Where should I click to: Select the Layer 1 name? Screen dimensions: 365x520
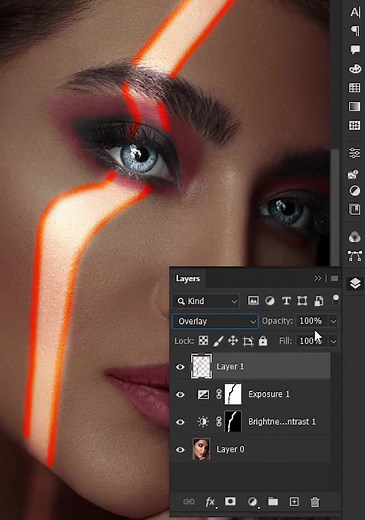[x=230, y=367]
